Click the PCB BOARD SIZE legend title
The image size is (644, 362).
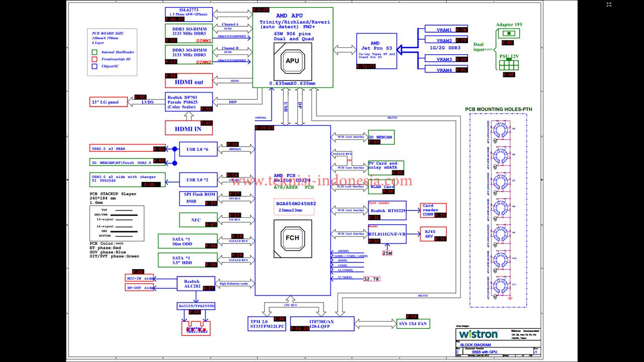pos(107,33)
